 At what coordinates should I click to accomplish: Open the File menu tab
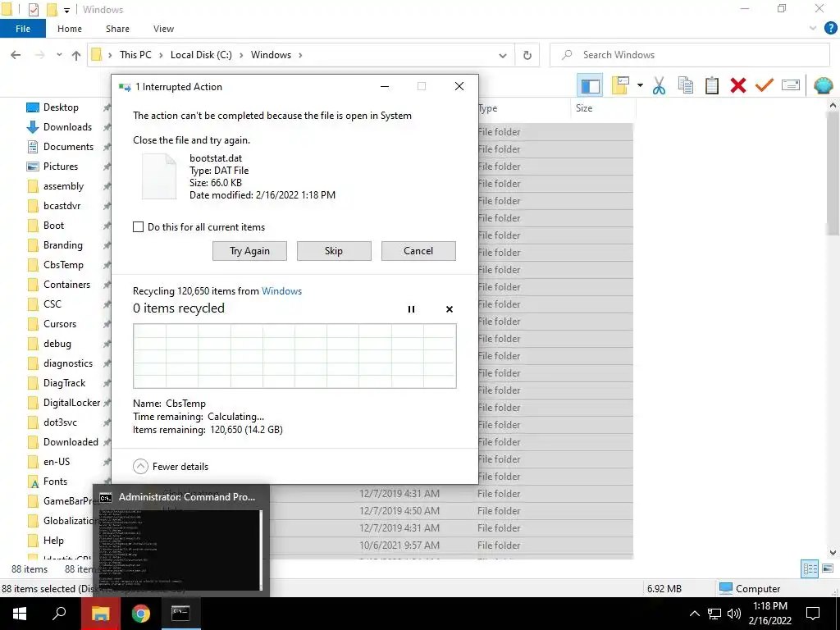click(22, 29)
